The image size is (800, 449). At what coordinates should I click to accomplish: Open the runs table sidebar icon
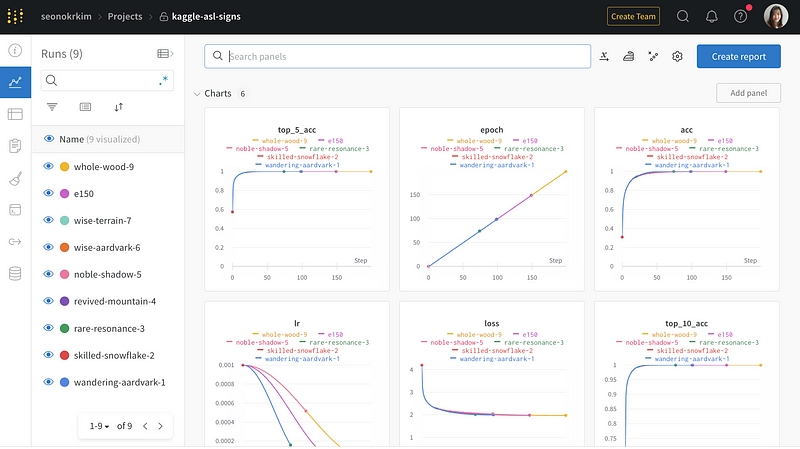coord(15,114)
